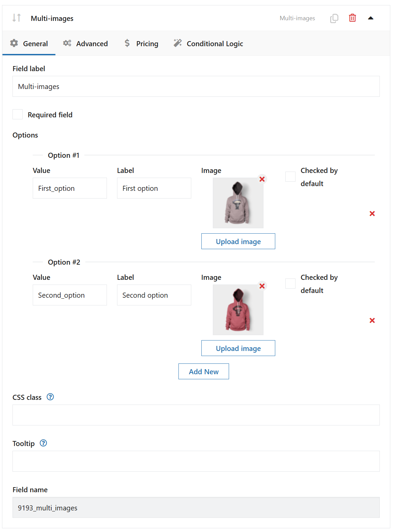Viewport: 395px width, 532px height.
Task: Click the reorder arrows icon
Action: 17,18
